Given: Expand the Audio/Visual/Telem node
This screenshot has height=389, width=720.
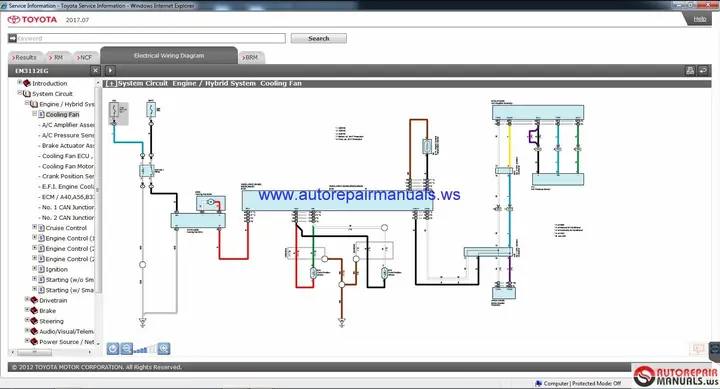Looking at the screenshot, I should [27, 330].
